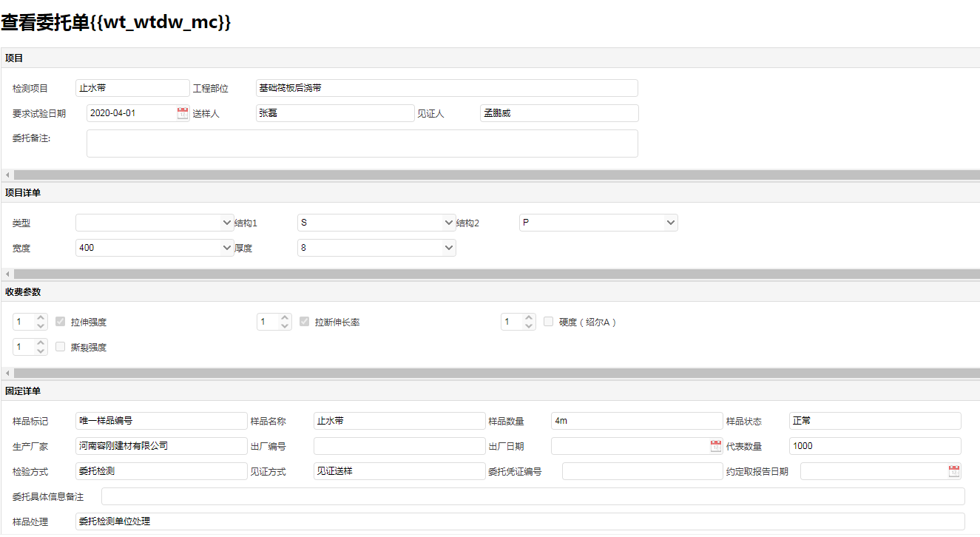Increase the 拉断伸长率 quantity stepper

[x=285, y=318]
